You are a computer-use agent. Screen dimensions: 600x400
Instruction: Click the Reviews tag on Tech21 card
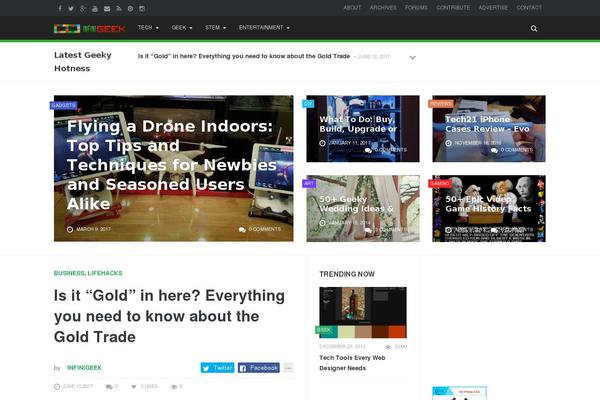(x=441, y=104)
